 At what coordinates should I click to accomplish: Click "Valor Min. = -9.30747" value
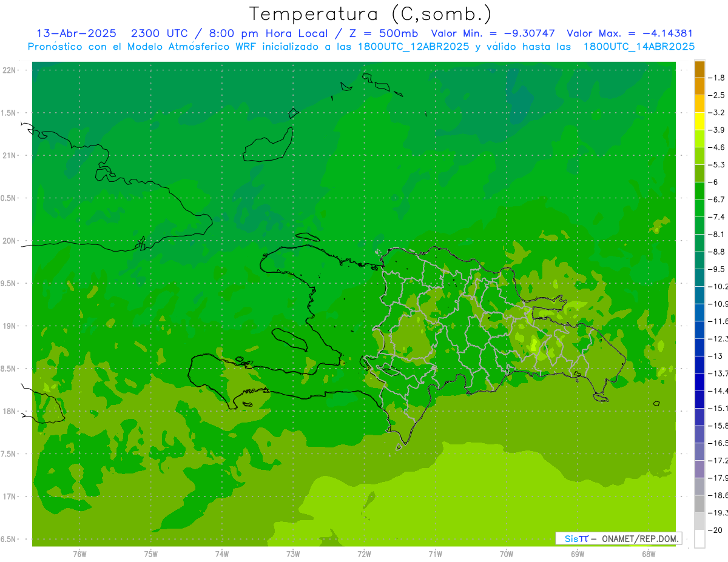click(493, 33)
